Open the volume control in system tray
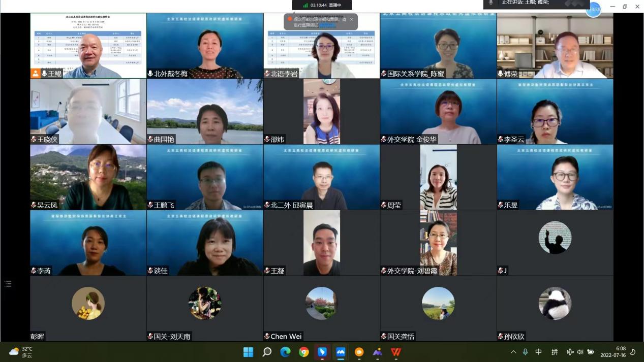This screenshot has width=644, height=362. click(x=580, y=352)
